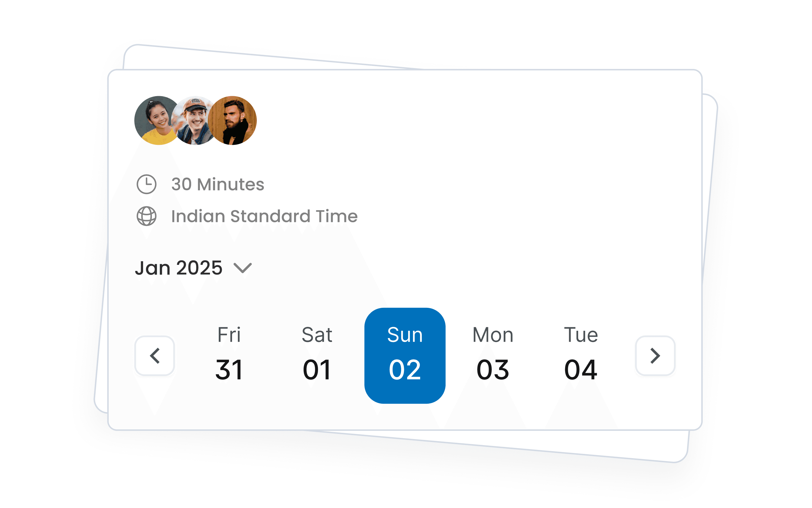Expand the Jan 2025 month chevron
812x508 pixels.
pos(243,268)
